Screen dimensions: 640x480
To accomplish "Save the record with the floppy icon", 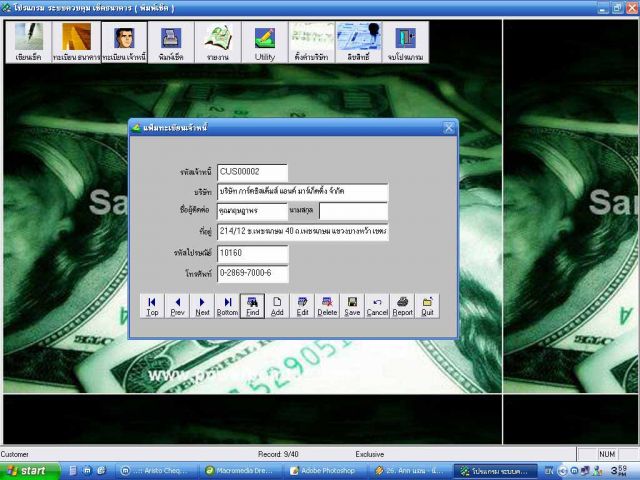I will (352, 306).
